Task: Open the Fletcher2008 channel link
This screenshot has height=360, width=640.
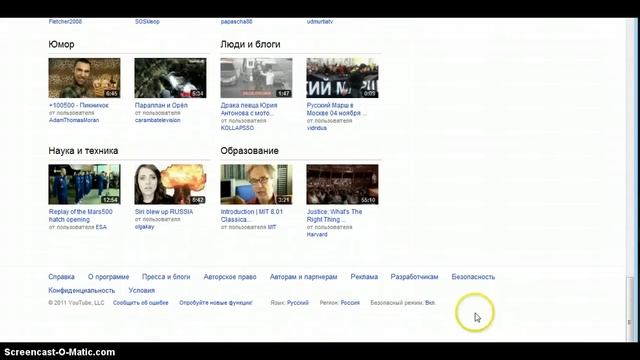Action: [x=65, y=22]
